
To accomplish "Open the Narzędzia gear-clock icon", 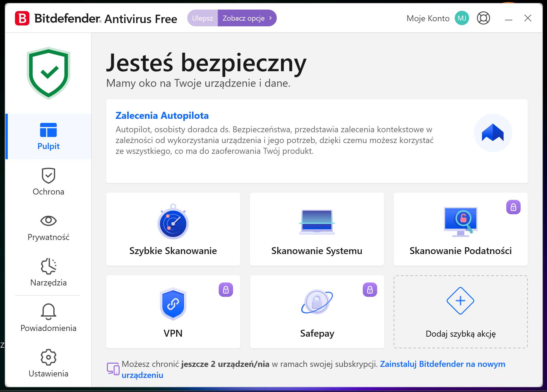I will [x=48, y=266].
